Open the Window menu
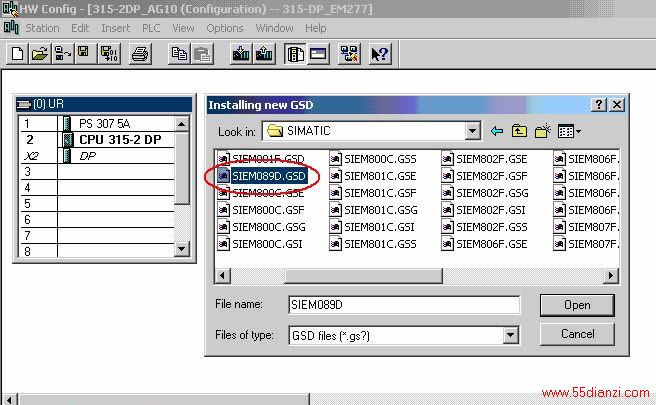The width and height of the screenshot is (656, 405). click(274, 28)
